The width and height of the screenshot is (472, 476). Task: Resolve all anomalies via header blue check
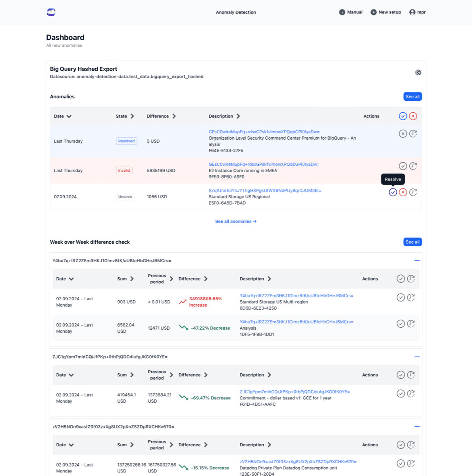click(403, 116)
